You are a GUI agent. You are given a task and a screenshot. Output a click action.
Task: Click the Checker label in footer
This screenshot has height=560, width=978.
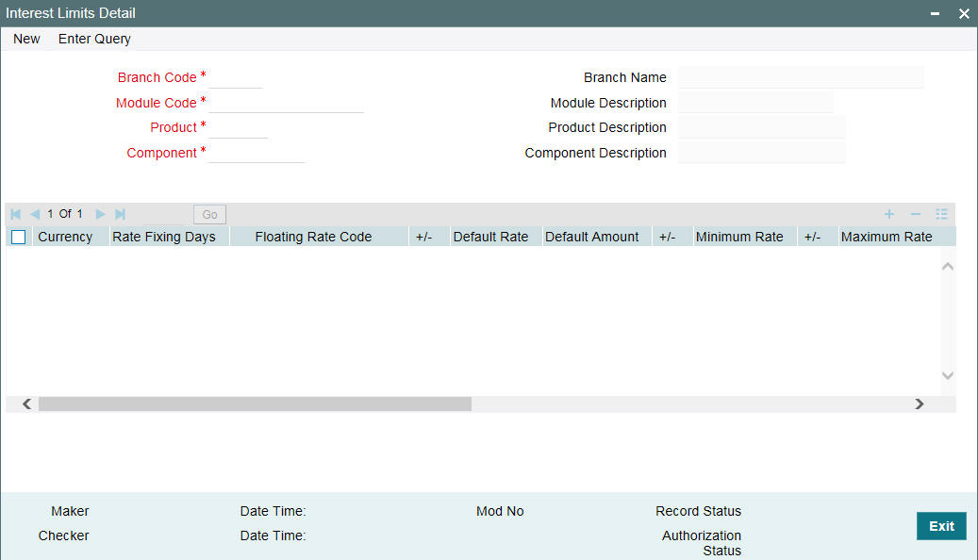click(x=63, y=535)
